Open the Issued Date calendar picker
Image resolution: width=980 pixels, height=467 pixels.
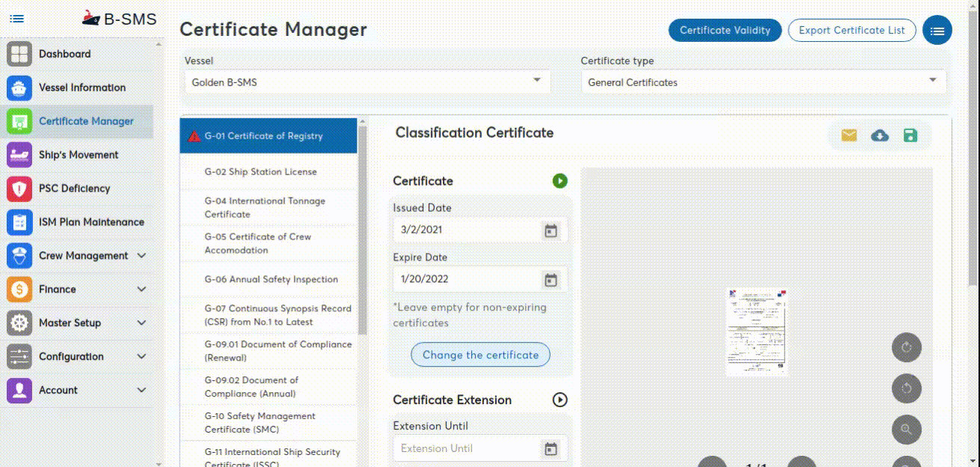(x=551, y=231)
